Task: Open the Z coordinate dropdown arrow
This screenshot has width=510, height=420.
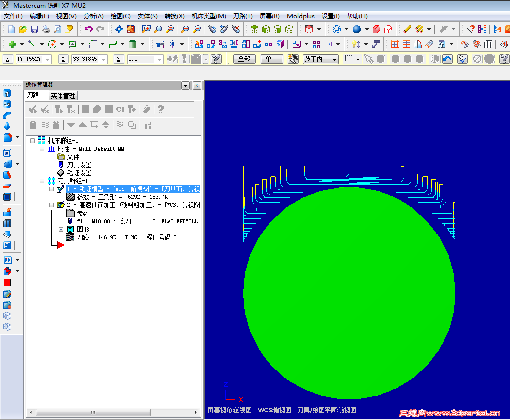Action: coord(159,59)
